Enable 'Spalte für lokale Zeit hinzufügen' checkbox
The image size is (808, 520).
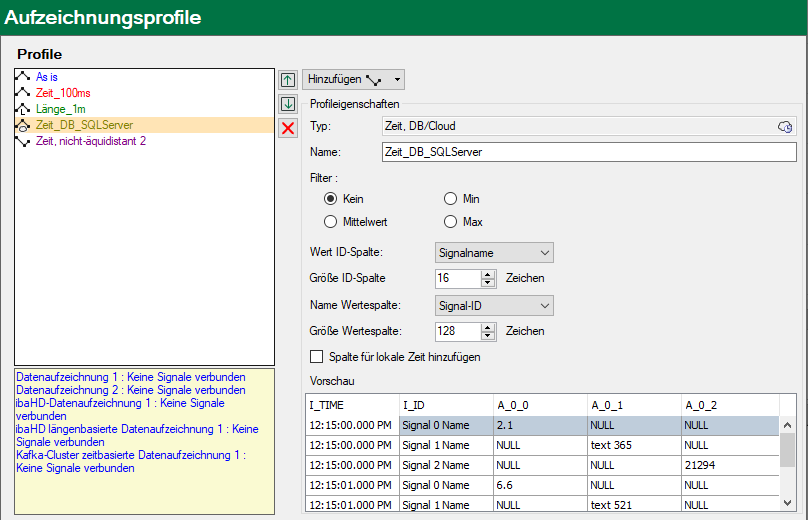click(317, 356)
